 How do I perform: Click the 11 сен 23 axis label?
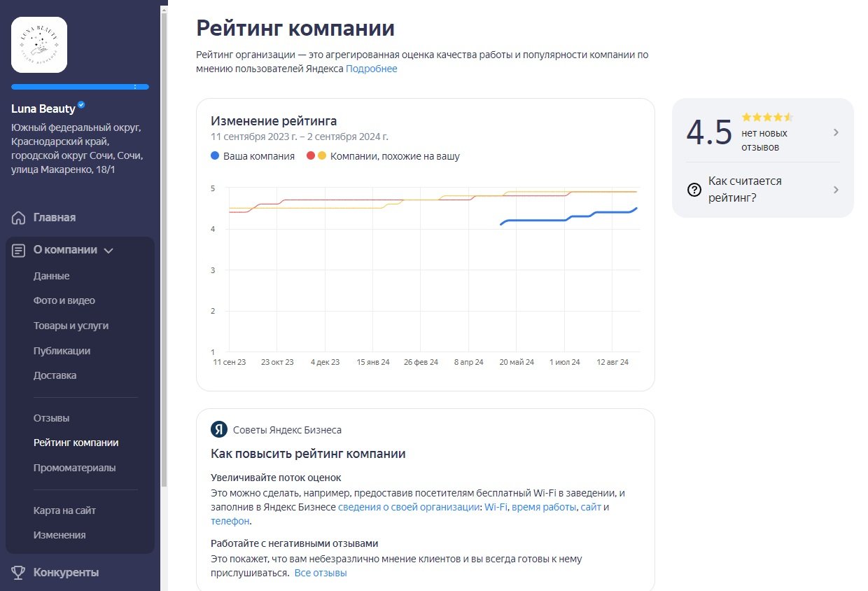pos(230,362)
